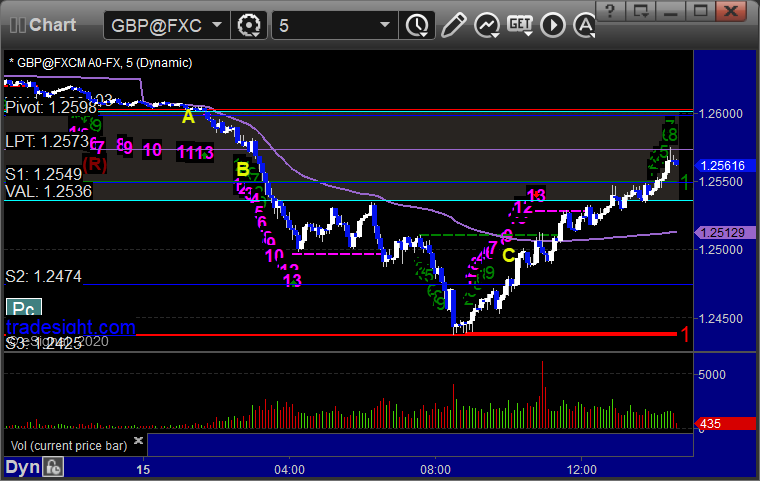Click the VAL: 1.2536 label
Image resolution: width=760 pixels, height=481 pixels.
[x=48, y=192]
